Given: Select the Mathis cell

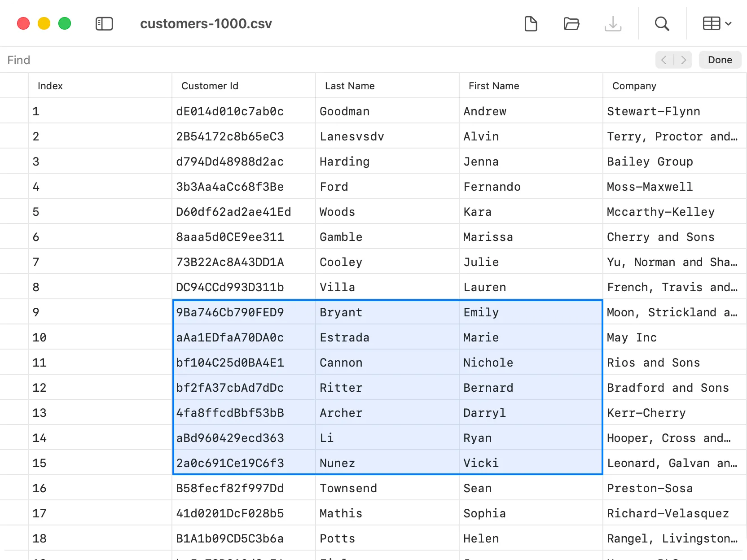Looking at the screenshot, I should click(x=387, y=513).
